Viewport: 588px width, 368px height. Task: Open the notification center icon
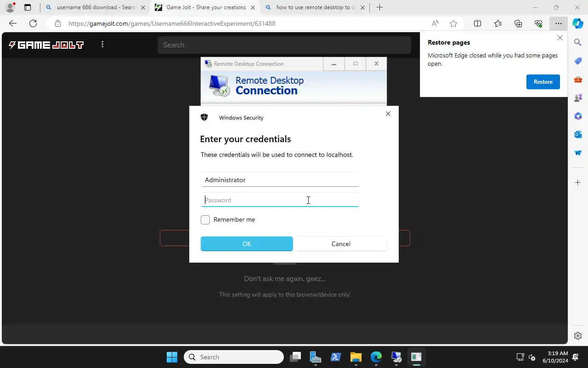(x=576, y=357)
